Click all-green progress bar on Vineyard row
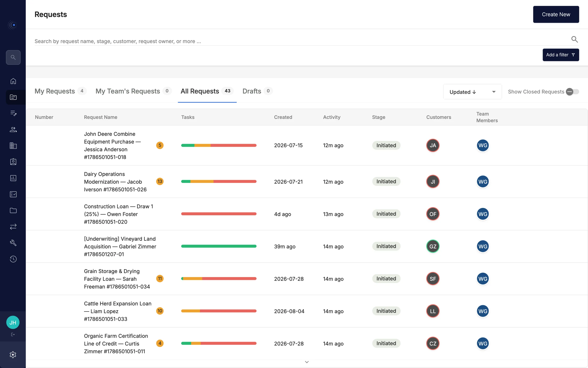588x368 pixels. tap(219, 246)
